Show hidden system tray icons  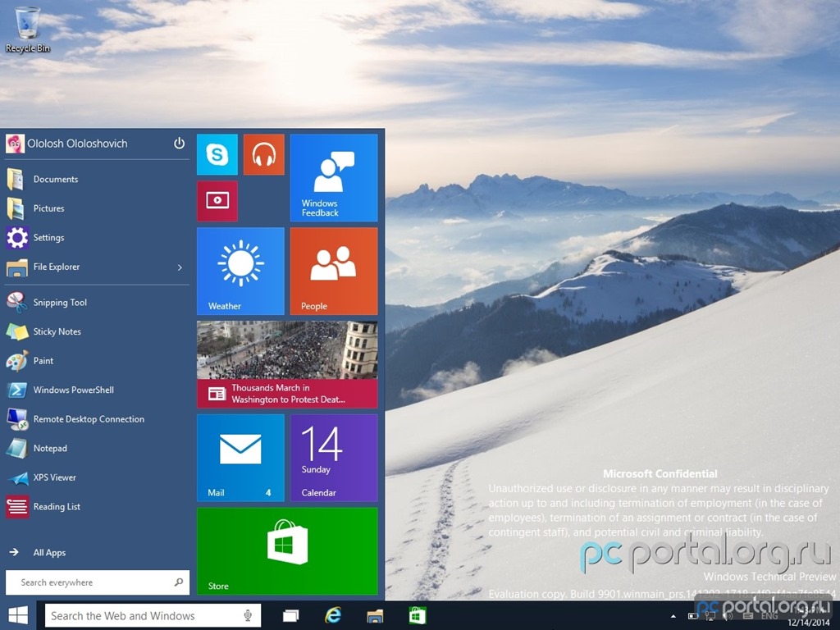pyautogui.click(x=673, y=616)
